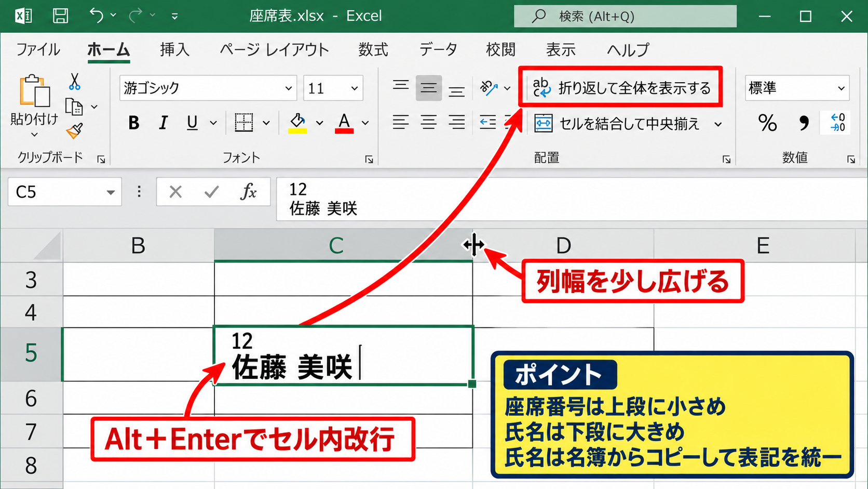Expand the fill color palette arrow
The width and height of the screenshot is (868, 489).
[x=320, y=123]
